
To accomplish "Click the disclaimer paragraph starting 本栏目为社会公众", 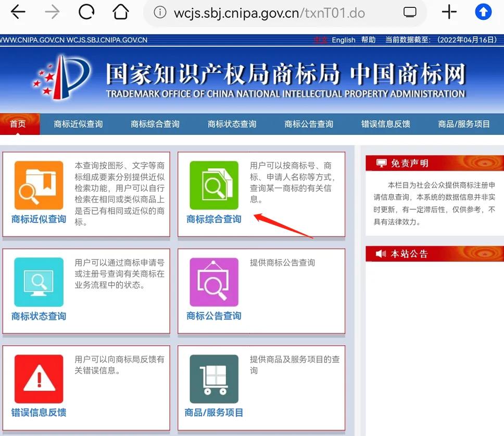I will point(434,203).
